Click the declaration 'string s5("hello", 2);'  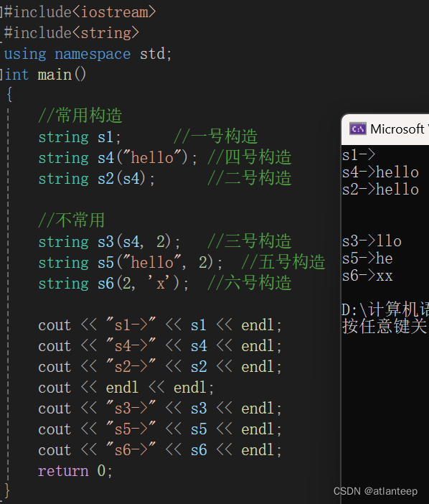pyautogui.click(x=131, y=263)
